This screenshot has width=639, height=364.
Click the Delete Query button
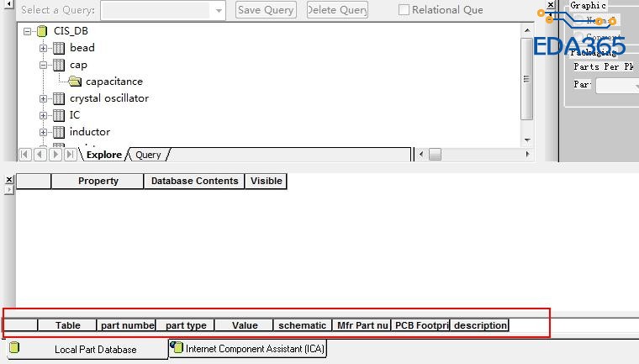click(337, 10)
